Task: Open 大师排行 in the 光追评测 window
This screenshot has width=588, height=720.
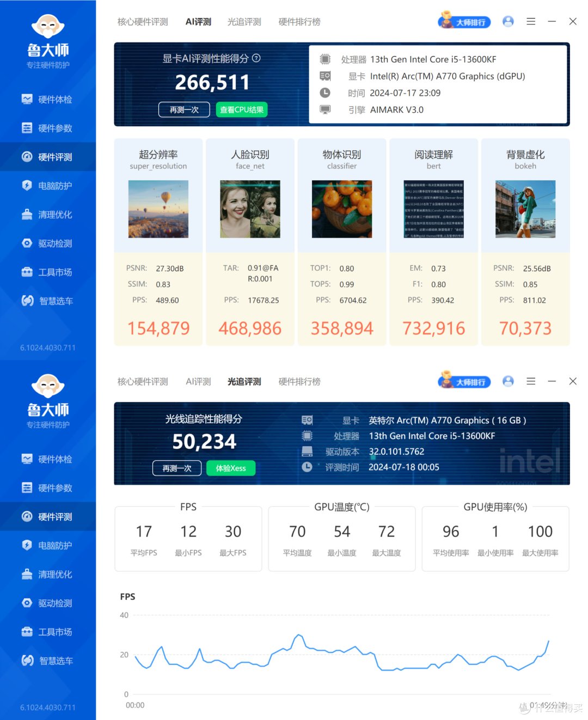Action: 465,381
